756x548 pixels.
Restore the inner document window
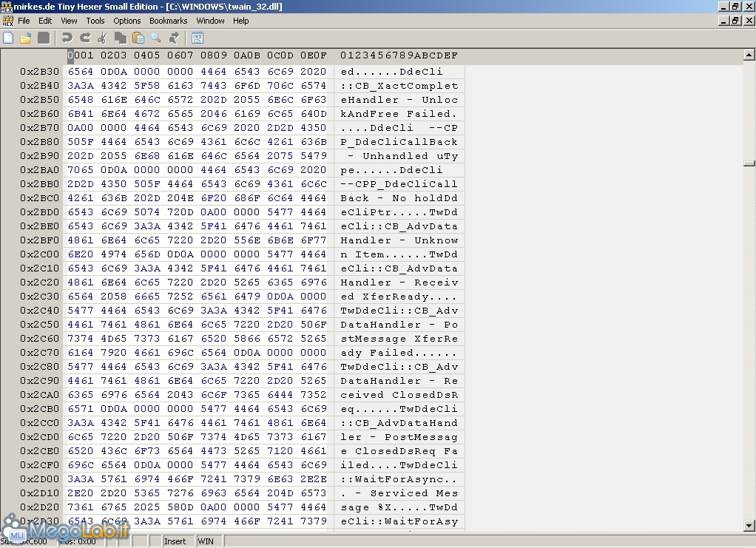pyautogui.click(x=735, y=21)
